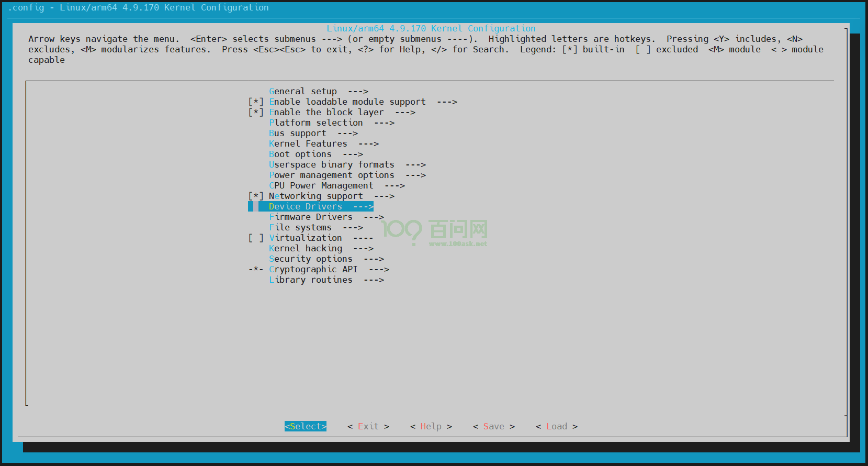Open Power management options entry
The width and height of the screenshot is (868, 466).
[x=331, y=175]
